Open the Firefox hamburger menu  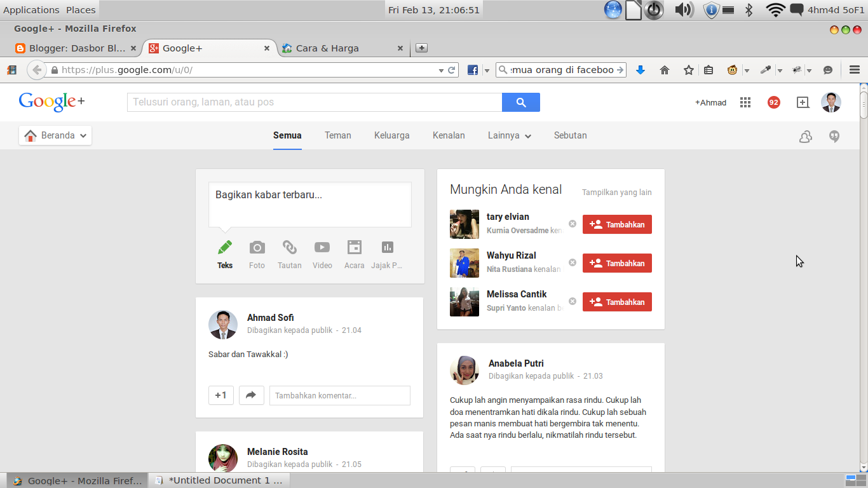[855, 70]
